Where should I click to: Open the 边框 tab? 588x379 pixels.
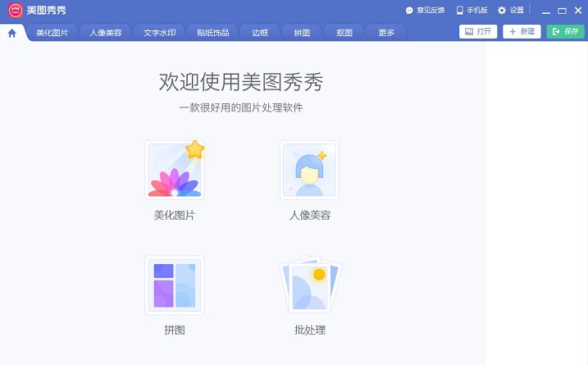tap(260, 33)
